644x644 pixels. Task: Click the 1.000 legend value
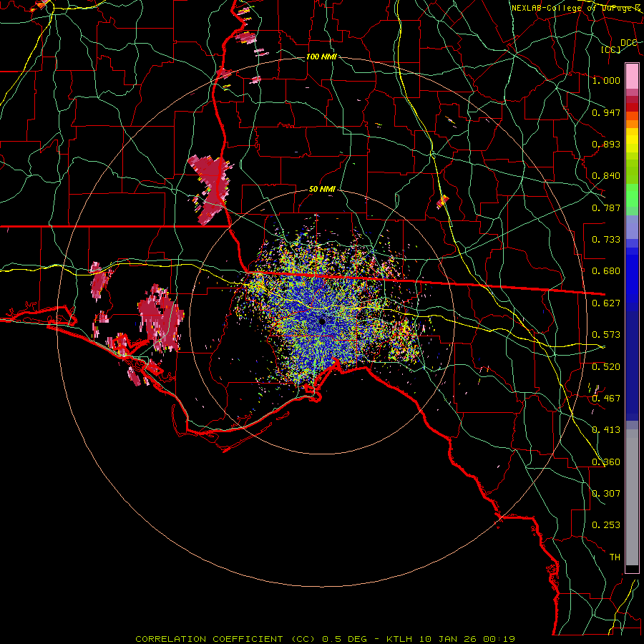tap(606, 80)
